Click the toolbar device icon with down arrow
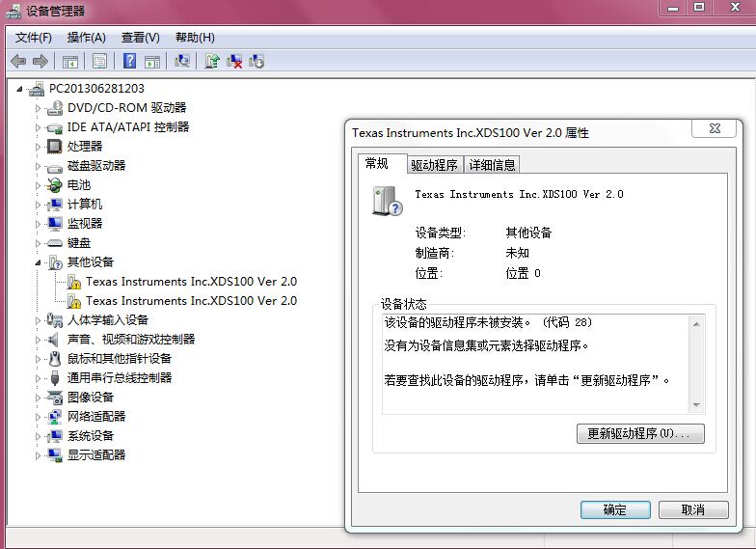 pos(256,62)
